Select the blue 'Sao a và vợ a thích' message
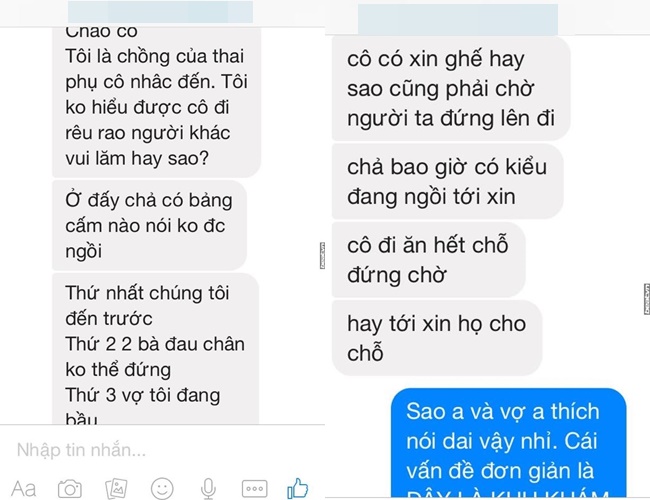The height and width of the screenshot is (500, 650). [509, 442]
